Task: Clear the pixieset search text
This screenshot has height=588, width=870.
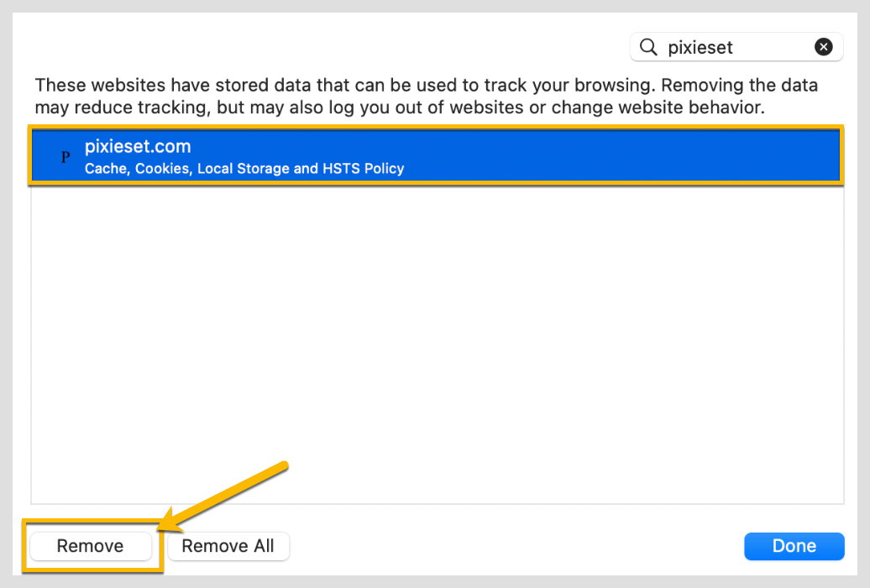Action: pyautogui.click(x=824, y=48)
